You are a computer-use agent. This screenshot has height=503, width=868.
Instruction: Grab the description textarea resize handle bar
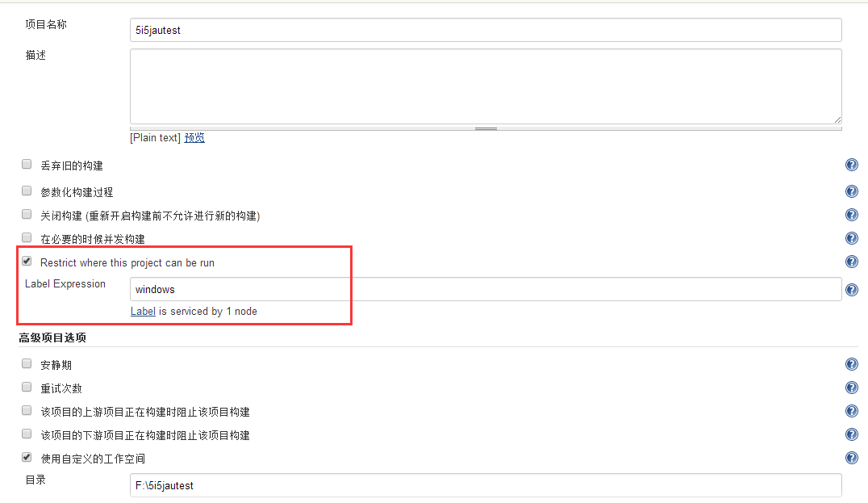click(x=486, y=128)
